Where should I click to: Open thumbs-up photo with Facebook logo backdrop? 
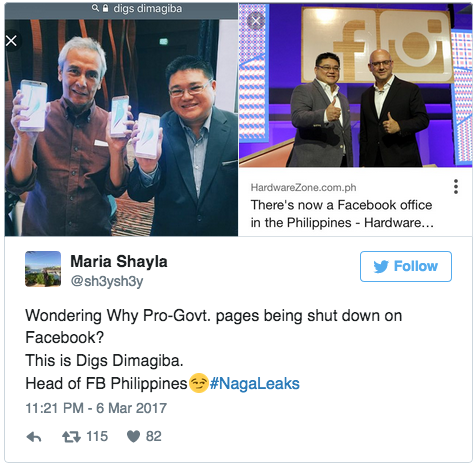355,85
